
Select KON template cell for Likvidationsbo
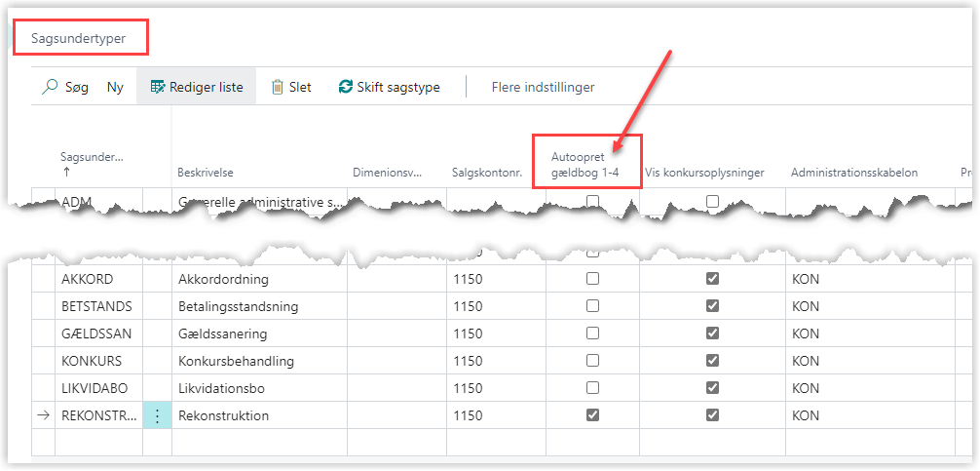coord(806,388)
